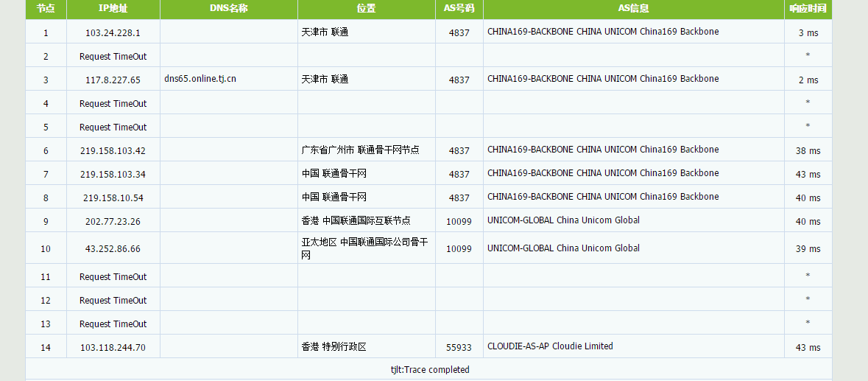
Task: Select IP address 219.158.10.54
Action: pos(113,198)
